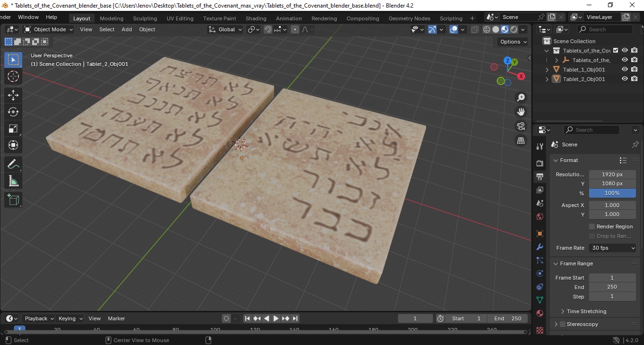Open the viewport Select menu
This screenshot has height=345, width=644.
point(107,29)
